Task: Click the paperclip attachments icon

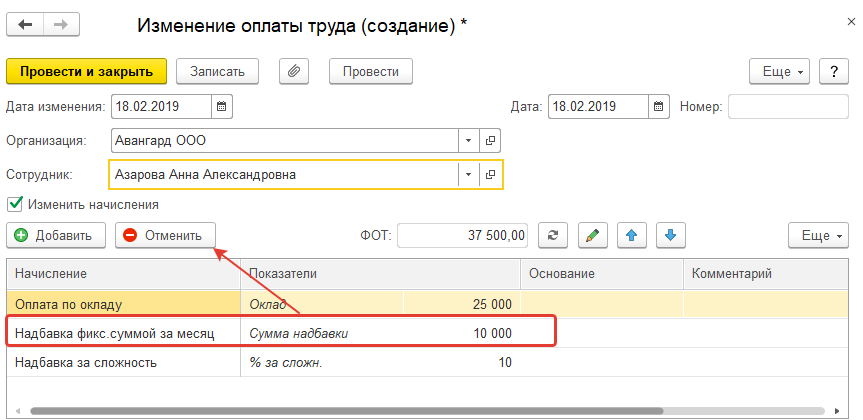Action: point(294,71)
